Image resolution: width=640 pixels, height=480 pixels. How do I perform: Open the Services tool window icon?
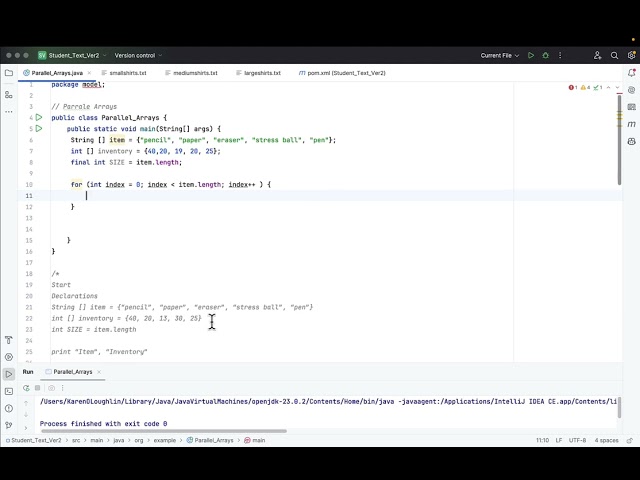pos(9,357)
